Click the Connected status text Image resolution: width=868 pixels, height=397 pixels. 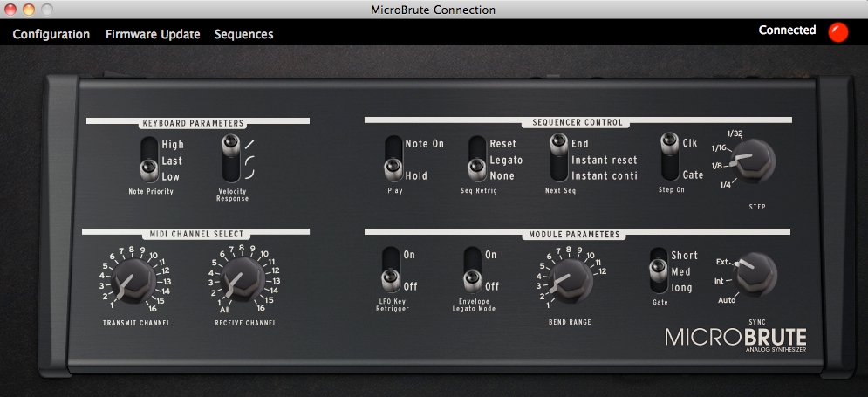[787, 30]
